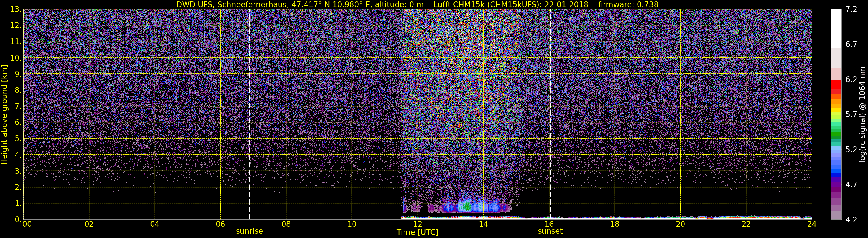Image resolution: width=868 pixels, height=238 pixels.
Task: Click the time axis tick label '10'
Action: 352,224
